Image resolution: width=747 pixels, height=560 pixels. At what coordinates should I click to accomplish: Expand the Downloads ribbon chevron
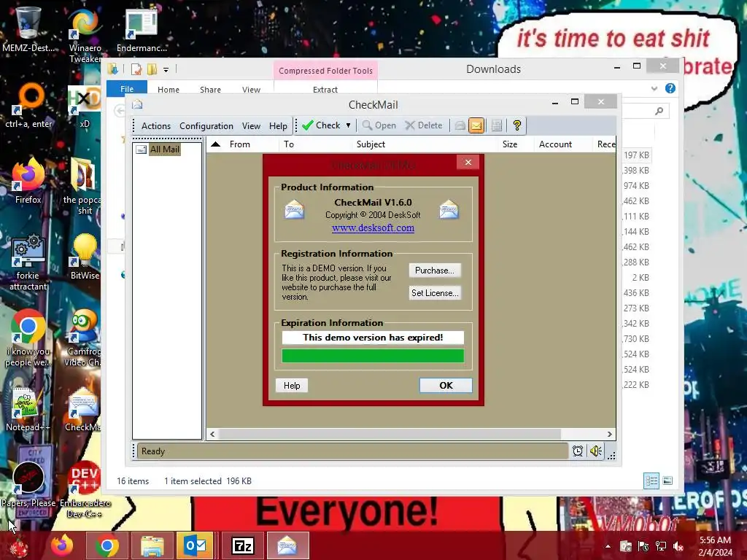[x=654, y=88]
